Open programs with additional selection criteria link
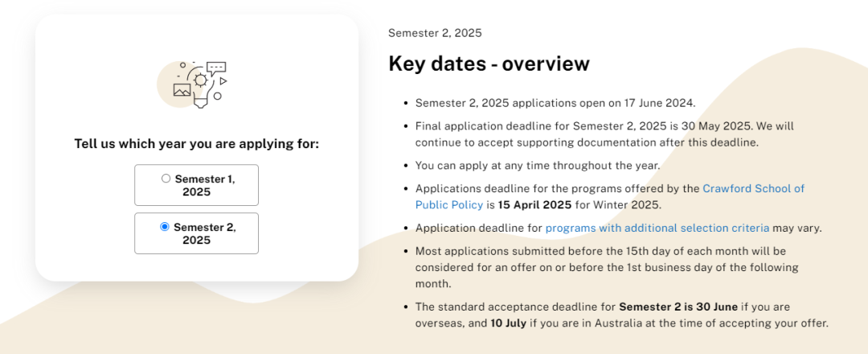 pos(657,228)
